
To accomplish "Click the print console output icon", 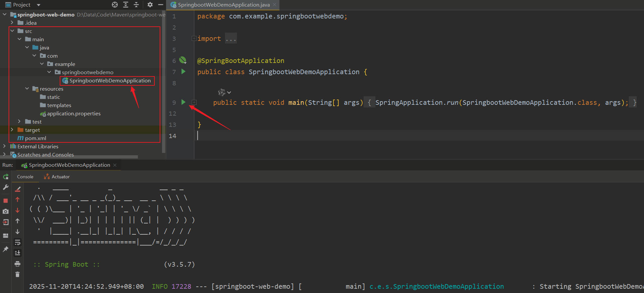I will pyautogui.click(x=17, y=264).
